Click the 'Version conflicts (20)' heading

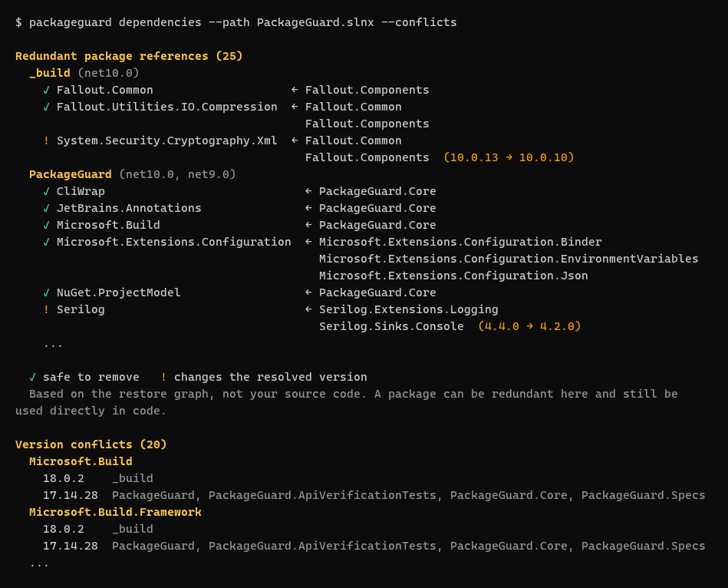pyautogui.click(x=91, y=444)
